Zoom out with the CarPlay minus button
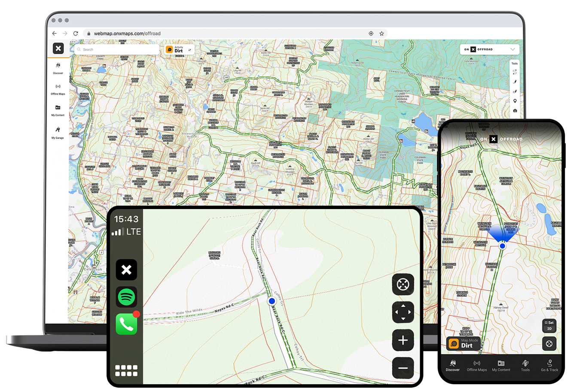Screen dimensions: 570x392 pos(402,368)
